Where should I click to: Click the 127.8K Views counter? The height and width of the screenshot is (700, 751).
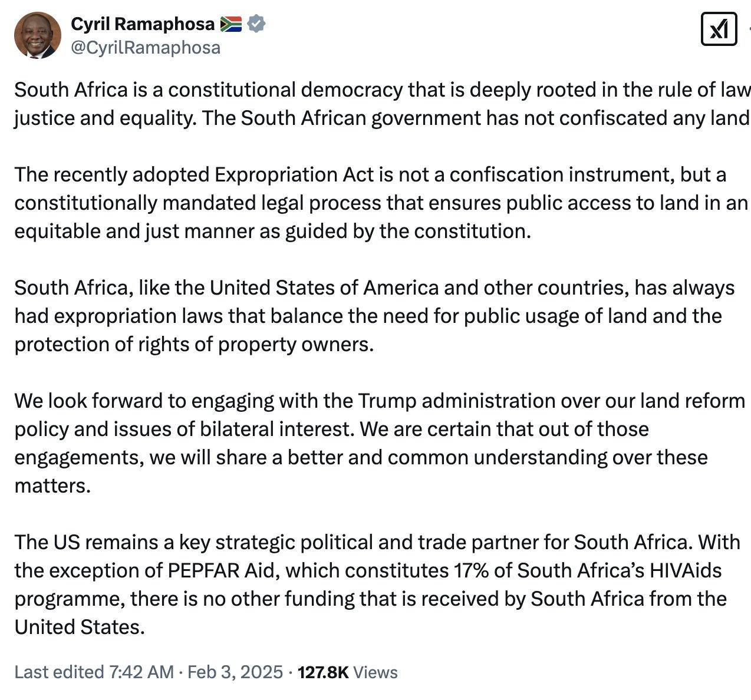(348, 672)
